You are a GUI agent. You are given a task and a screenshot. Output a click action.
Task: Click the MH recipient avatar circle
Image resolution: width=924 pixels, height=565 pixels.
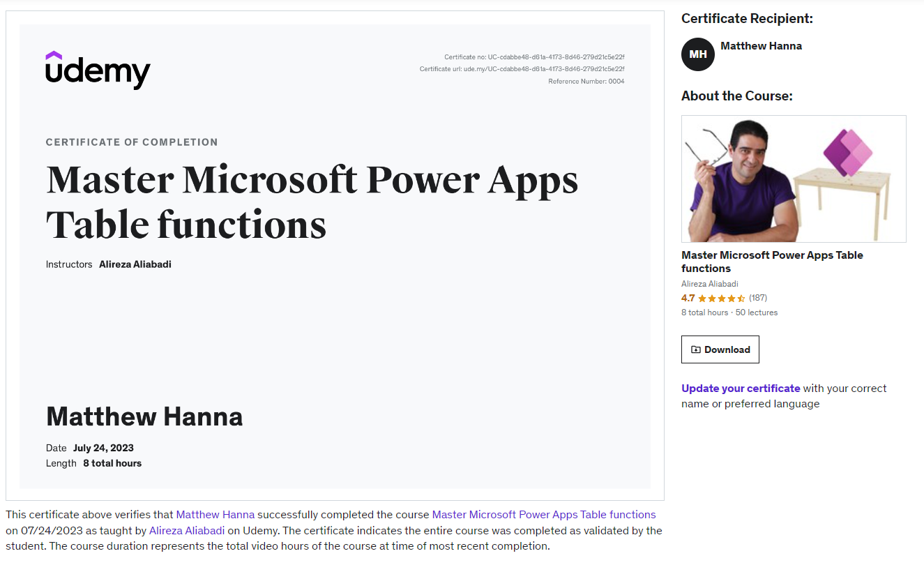click(698, 54)
